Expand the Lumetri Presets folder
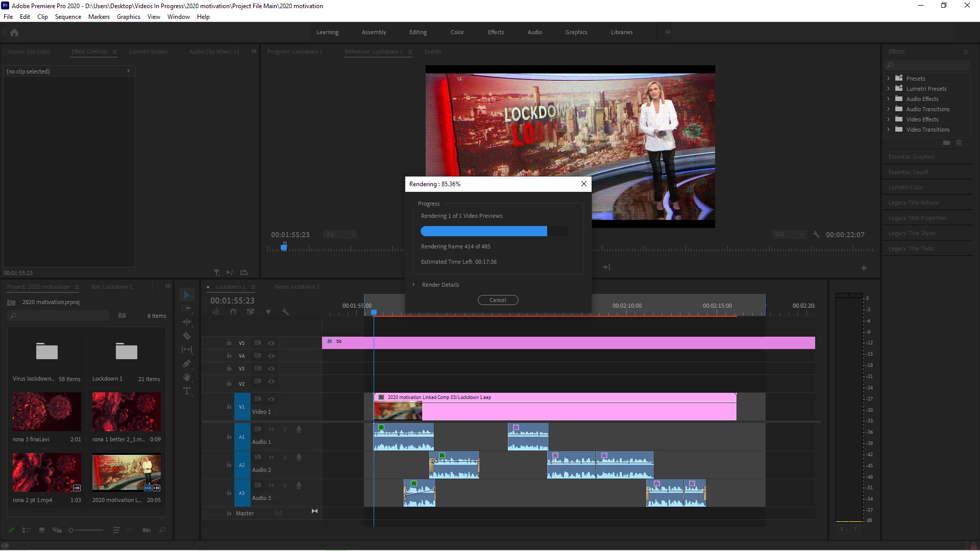The height and width of the screenshot is (551, 980). tap(889, 89)
